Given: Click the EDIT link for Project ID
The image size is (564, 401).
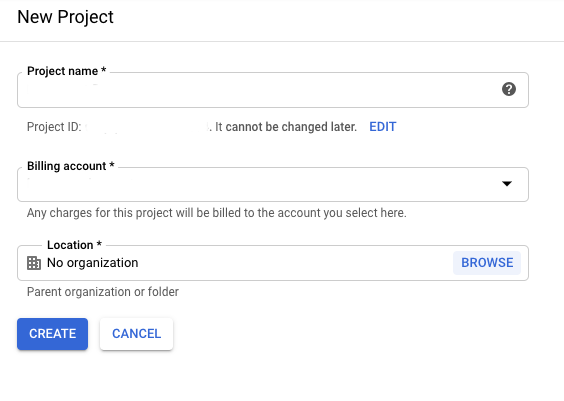Looking at the screenshot, I should click(x=383, y=127).
